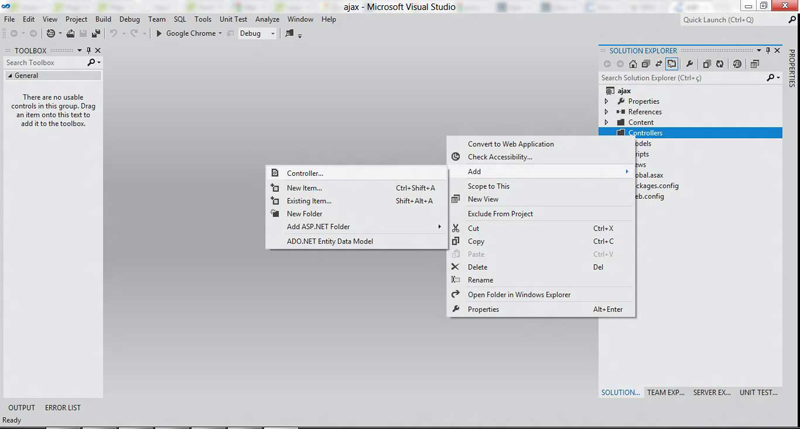Switch to the Team Explorer tab
800x429 pixels.
pos(665,392)
